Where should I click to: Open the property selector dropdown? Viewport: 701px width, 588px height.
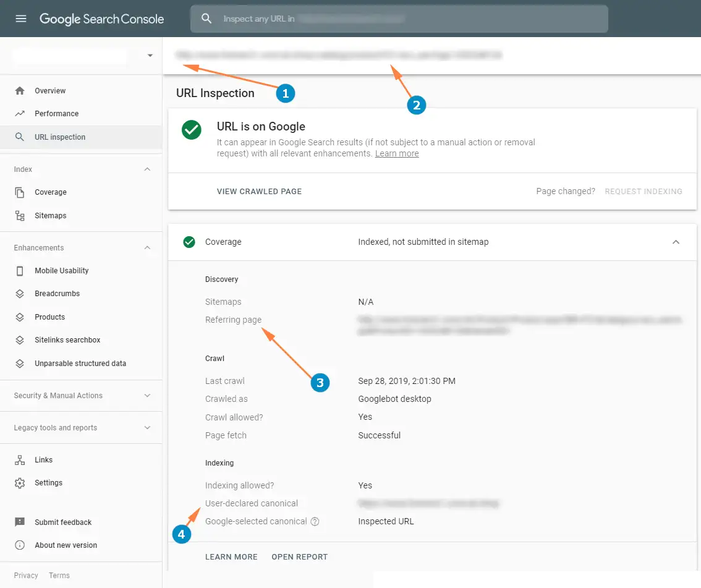click(150, 56)
